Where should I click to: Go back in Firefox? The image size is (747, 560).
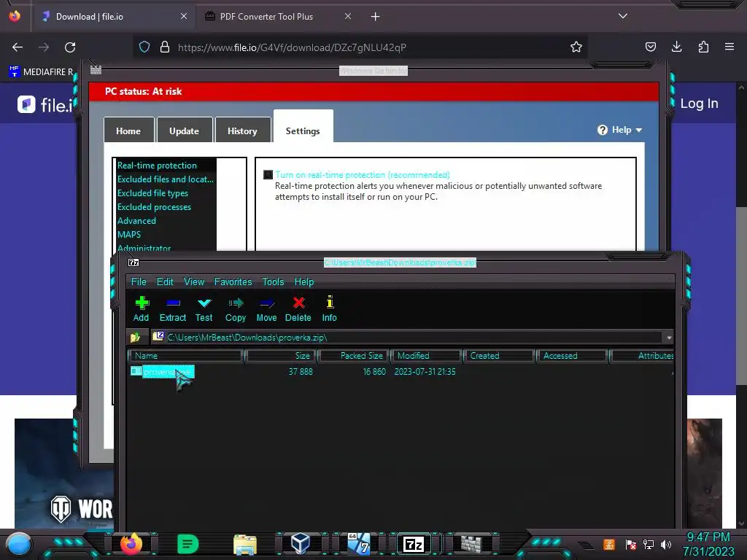[x=18, y=47]
